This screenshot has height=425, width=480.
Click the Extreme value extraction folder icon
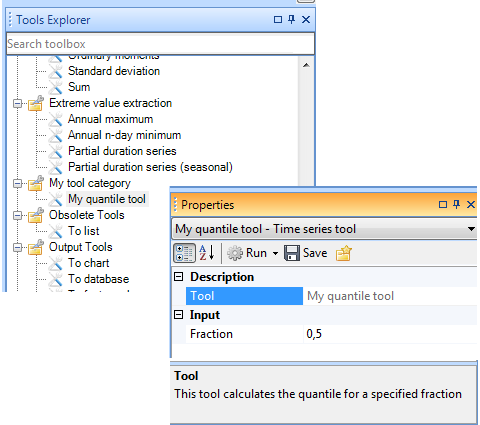pyautogui.click(x=36, y=103)
